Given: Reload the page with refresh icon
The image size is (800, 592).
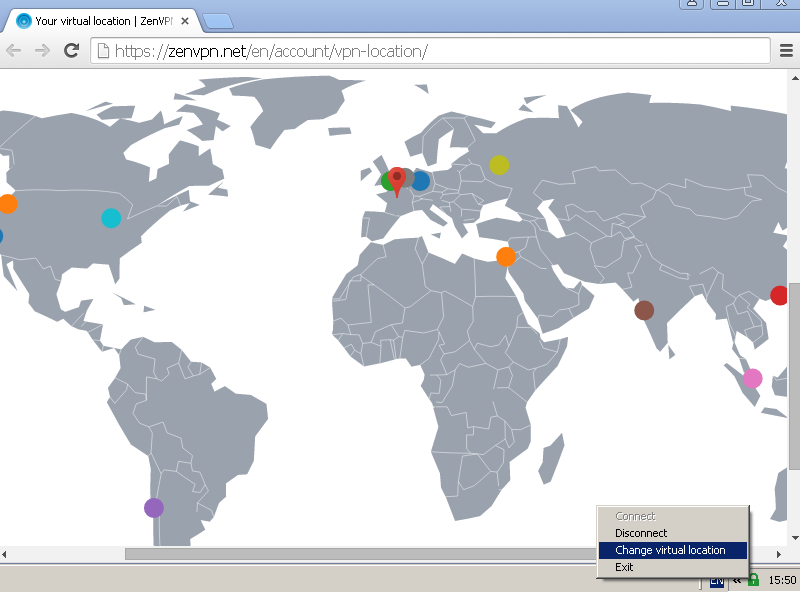Looking at the screenshot, I should click(71, 50).
